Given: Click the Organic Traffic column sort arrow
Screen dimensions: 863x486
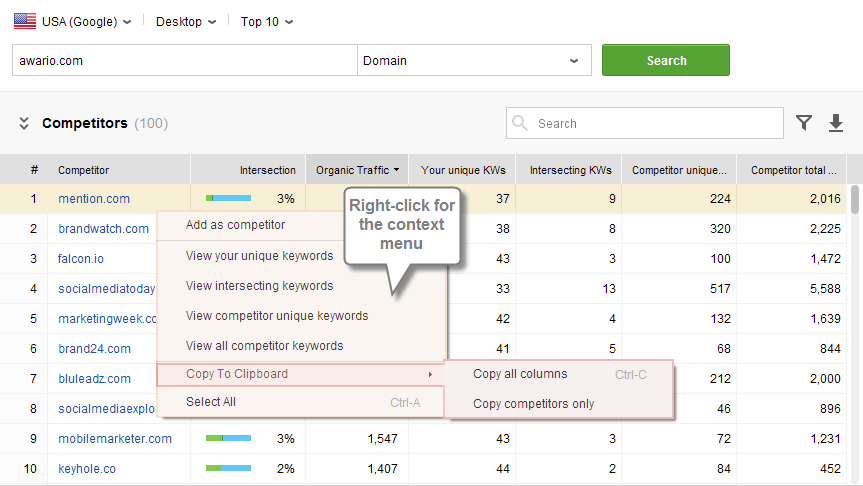Looking at the screenshot, I should (396, 170).
